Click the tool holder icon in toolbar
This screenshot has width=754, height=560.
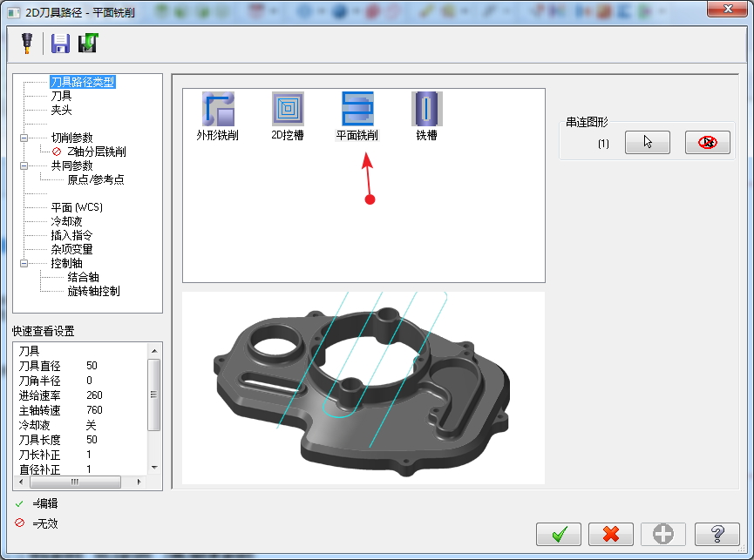(27, 44)
